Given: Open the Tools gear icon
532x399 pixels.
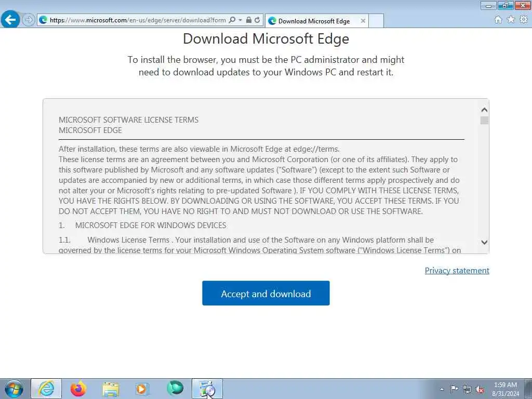Looking at the screenshot, I should coord(524,20).
